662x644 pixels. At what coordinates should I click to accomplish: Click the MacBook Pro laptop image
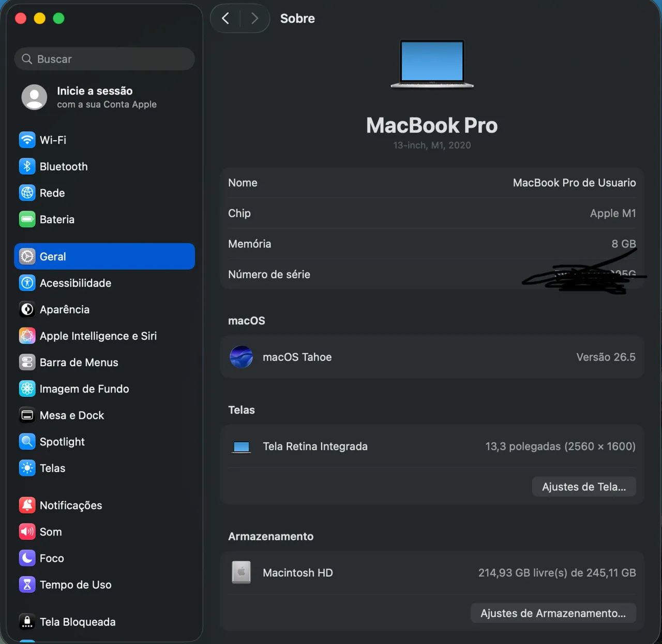click(x=432, y=64)
